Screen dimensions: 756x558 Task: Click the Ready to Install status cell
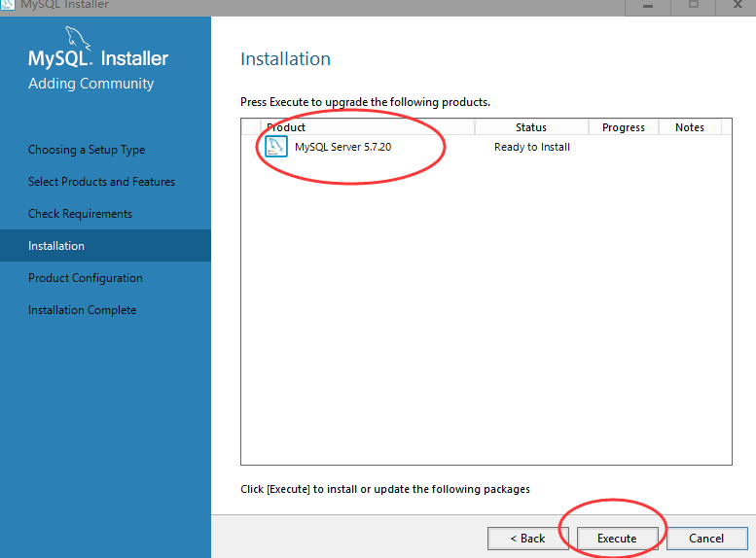coord(532,147)
